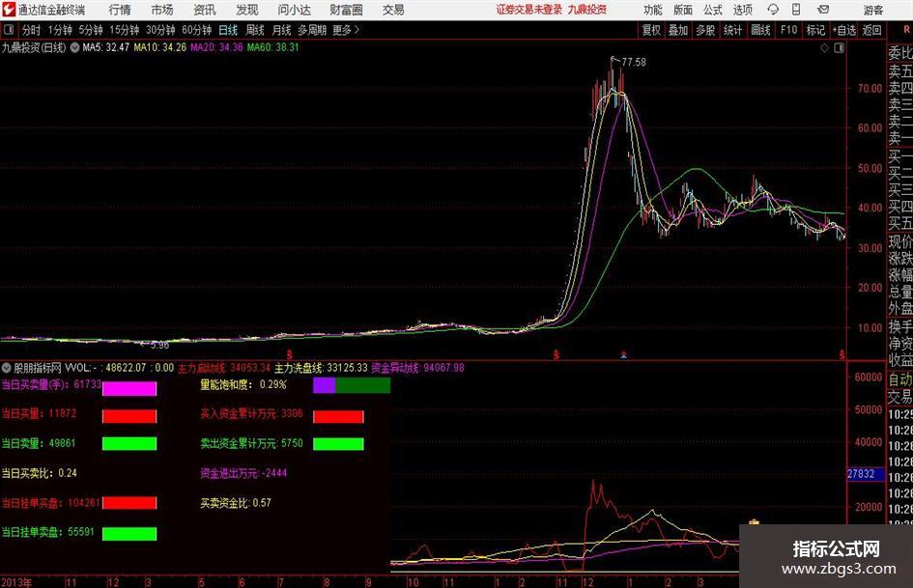This screenshot has width=913, height=588.
Task: Switch to 5分钟 period
Action: click(x=90, y=30)
